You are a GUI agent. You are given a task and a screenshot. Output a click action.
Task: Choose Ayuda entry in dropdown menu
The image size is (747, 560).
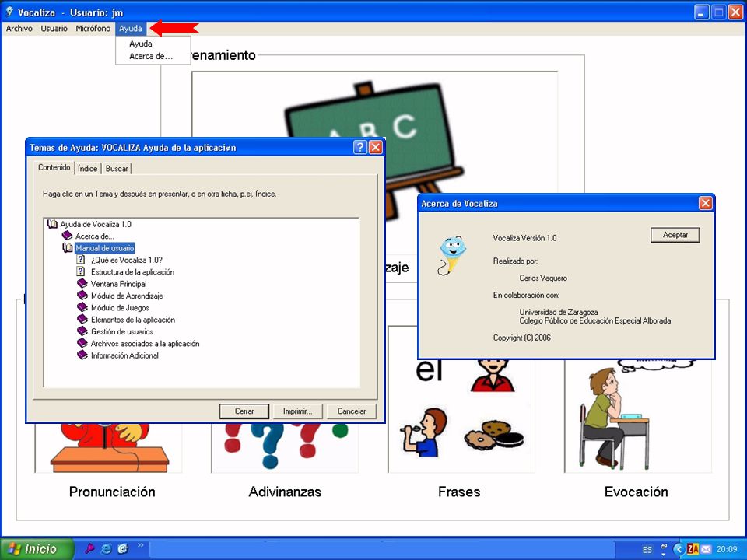(141, 44)
